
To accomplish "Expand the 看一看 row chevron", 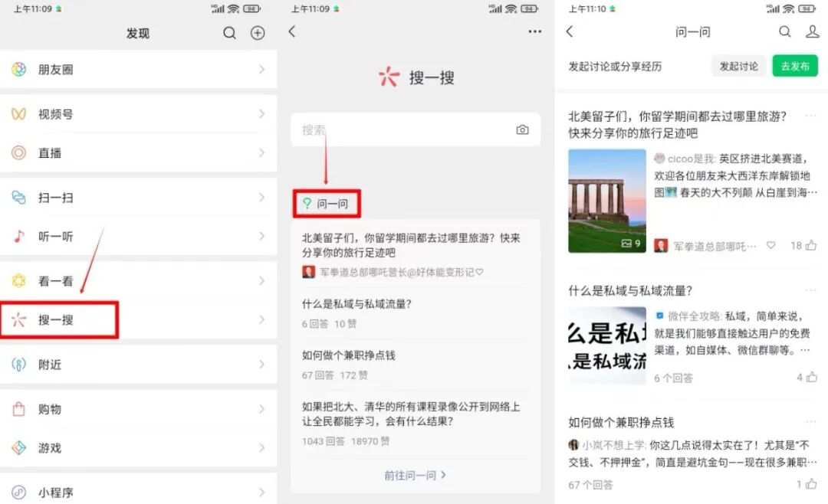I will 262,281.
